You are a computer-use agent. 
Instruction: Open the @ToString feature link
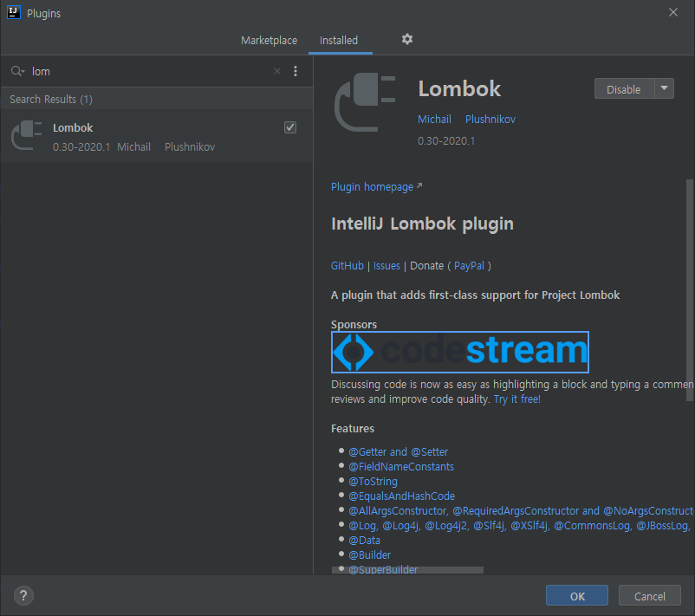(373, 482)
